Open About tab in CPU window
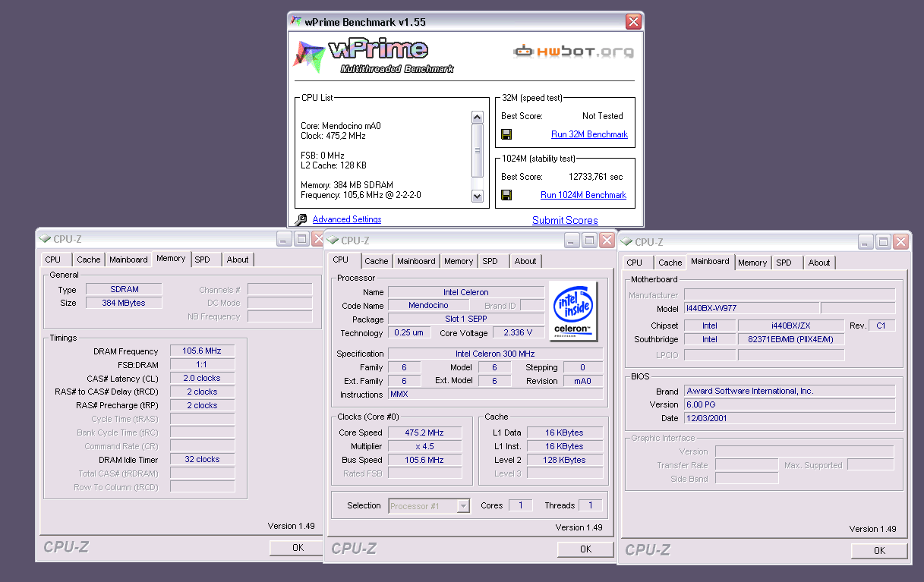Screen dimensions: 924x582 click(525, 261)
